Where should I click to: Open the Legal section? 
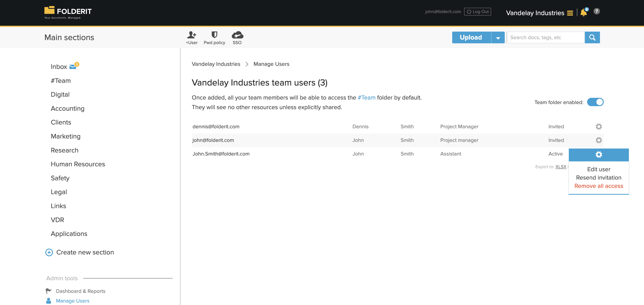pos(59,192)
